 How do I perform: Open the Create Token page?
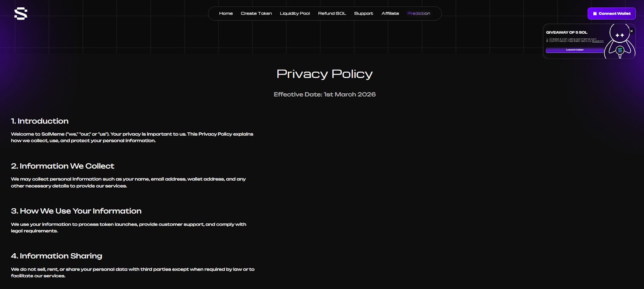point(256,14)
